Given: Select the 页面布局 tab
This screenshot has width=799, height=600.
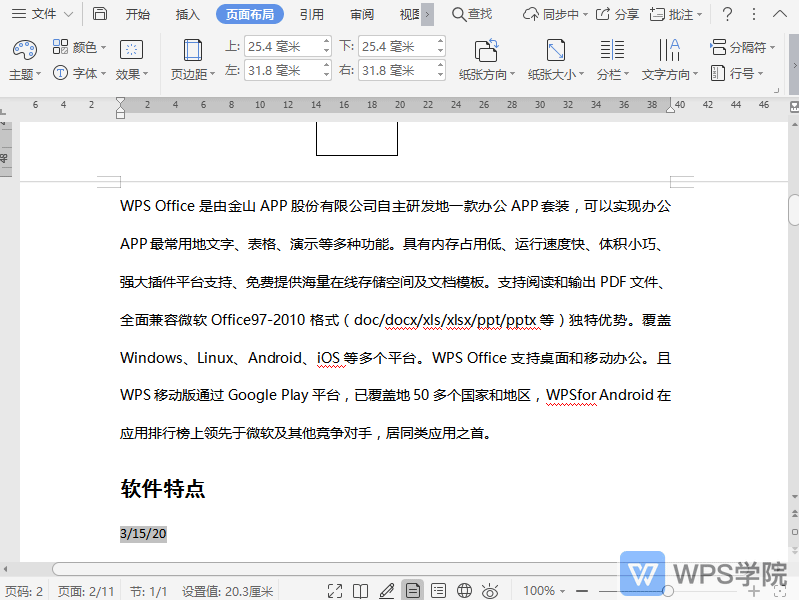Looking at the screenshot, I should click(x=250, y=14).
